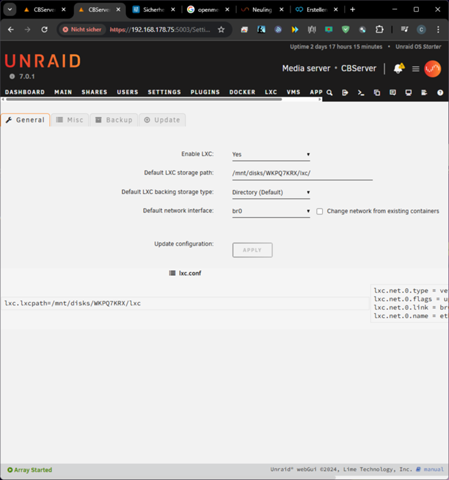Edit the Default LXC storage path field

(x=302, y=173)
